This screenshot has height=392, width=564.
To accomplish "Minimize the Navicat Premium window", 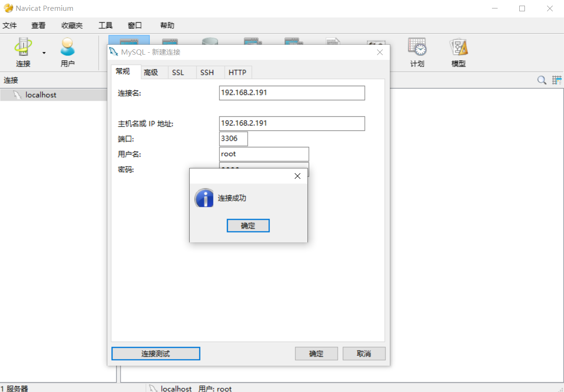I will click(495, 8).
